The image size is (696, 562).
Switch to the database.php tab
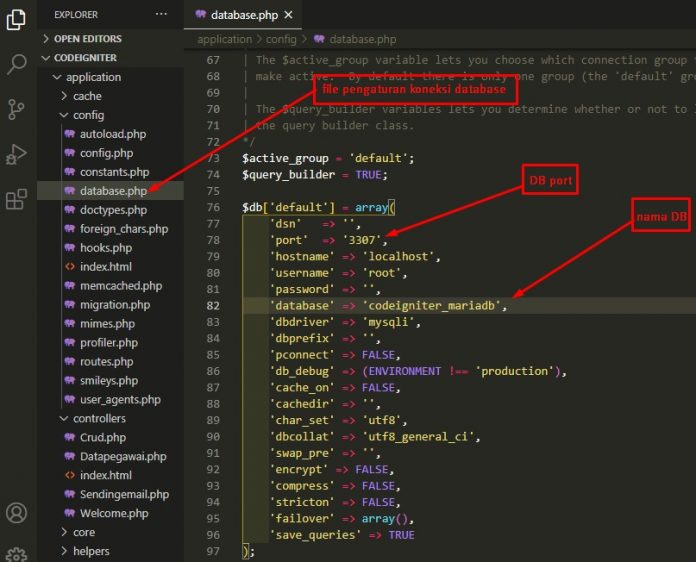click(244, 15)
